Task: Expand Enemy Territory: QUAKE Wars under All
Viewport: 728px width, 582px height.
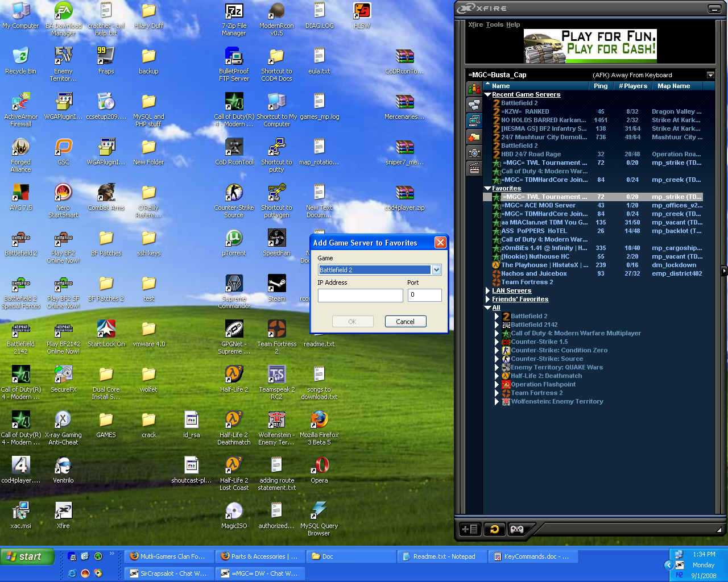Action: (x=497, y=368)
